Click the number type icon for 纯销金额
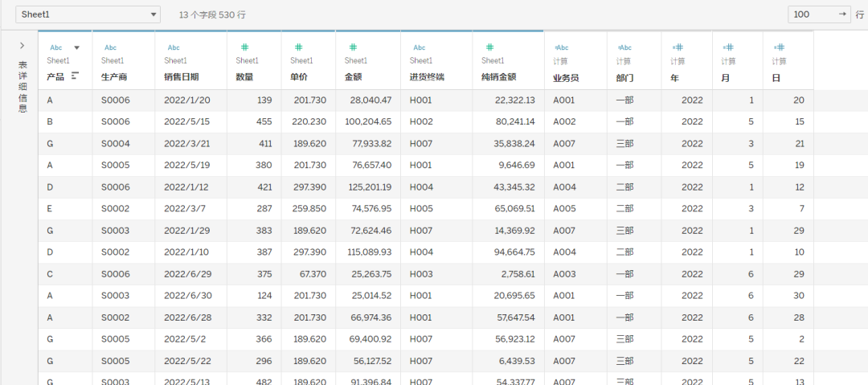The image size is (868, 385). [489, 47]
